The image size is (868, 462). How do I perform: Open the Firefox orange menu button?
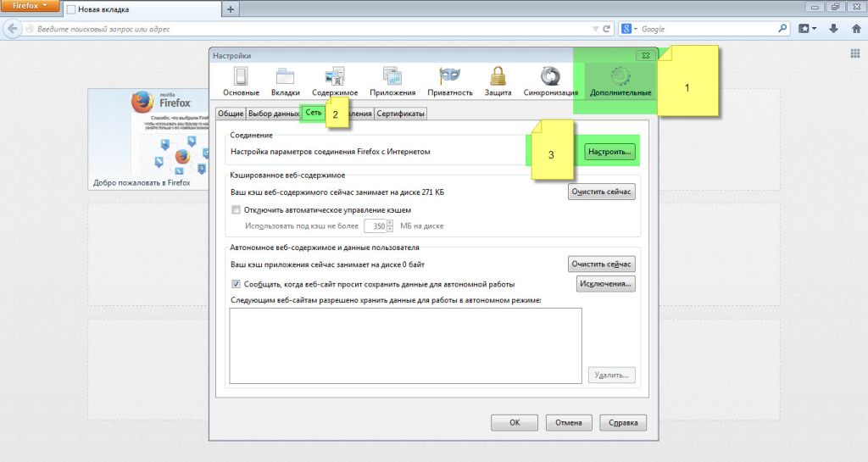pyautogui.click(x=29, y=6)
